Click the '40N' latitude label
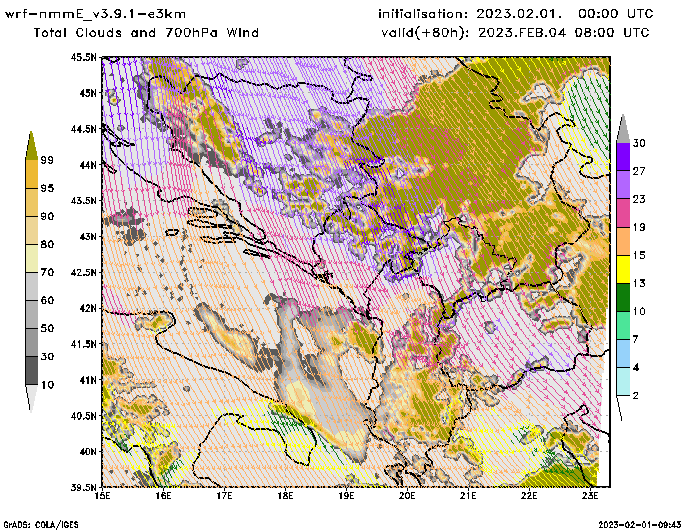This screenshot has height=530, width=700. [x=88, y=451]
